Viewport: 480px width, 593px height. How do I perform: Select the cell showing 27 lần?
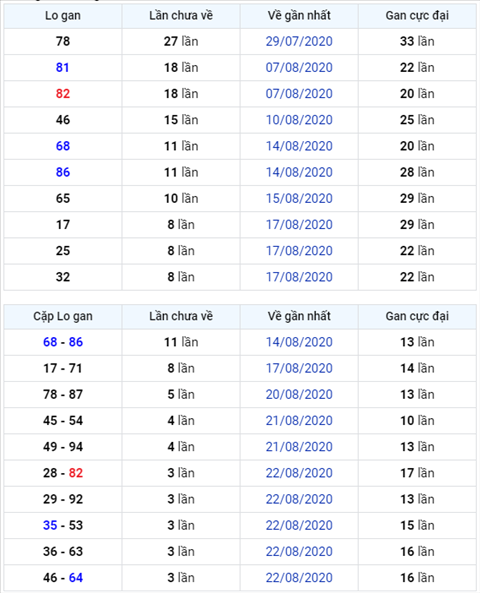coord(181,41)
